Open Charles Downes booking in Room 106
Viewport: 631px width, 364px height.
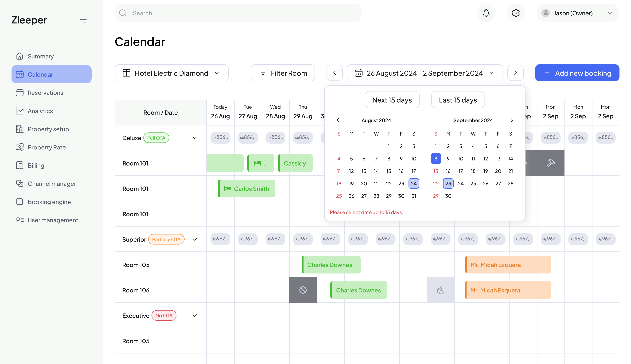click(x=359, y=290)
